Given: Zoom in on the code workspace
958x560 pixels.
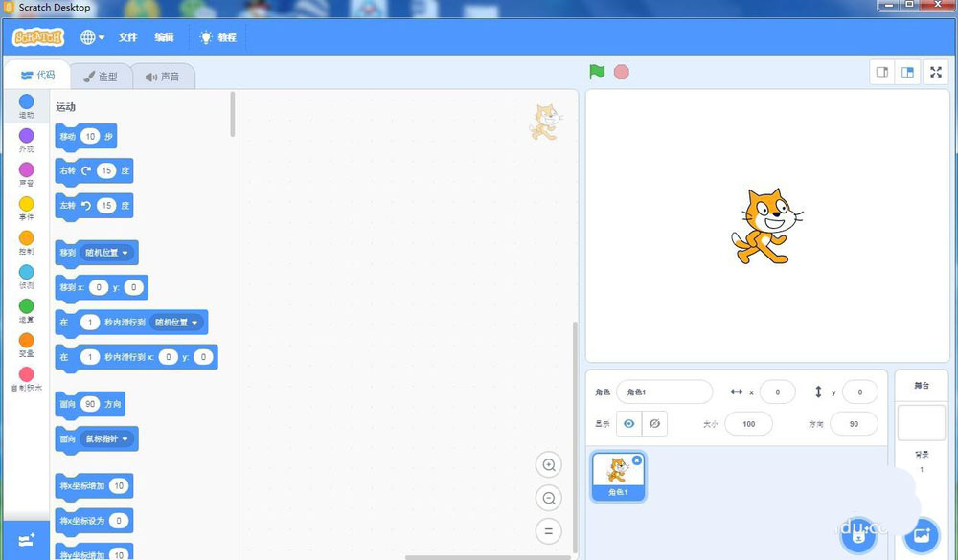Looking at the screenshot, I should [548, 464].
